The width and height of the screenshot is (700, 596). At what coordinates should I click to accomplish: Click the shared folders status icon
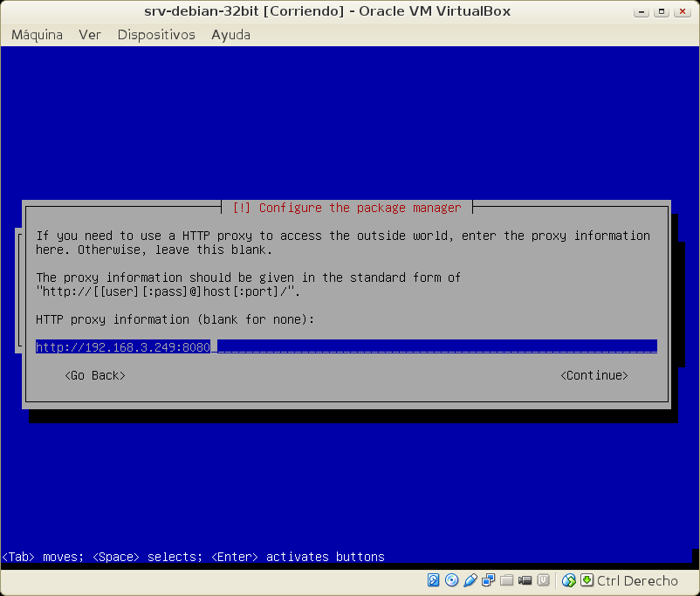tap(507, 580)
